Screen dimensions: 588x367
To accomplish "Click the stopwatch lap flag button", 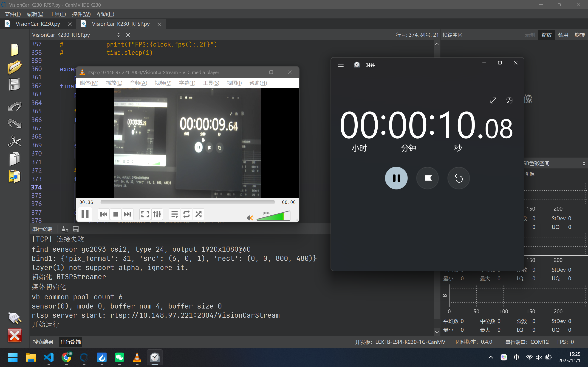I will click(x=427, y=178).
